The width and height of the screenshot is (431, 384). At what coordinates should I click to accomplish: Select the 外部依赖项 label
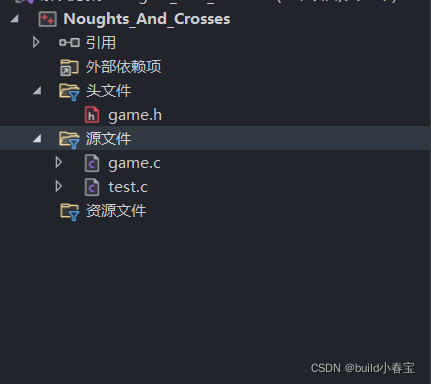(x=123, y=67)
